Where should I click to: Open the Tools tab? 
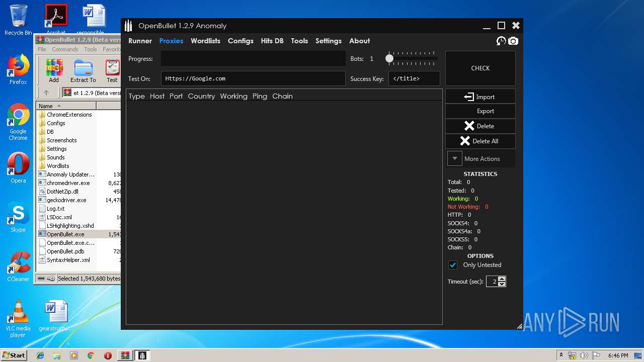click(x=299, y=41)
